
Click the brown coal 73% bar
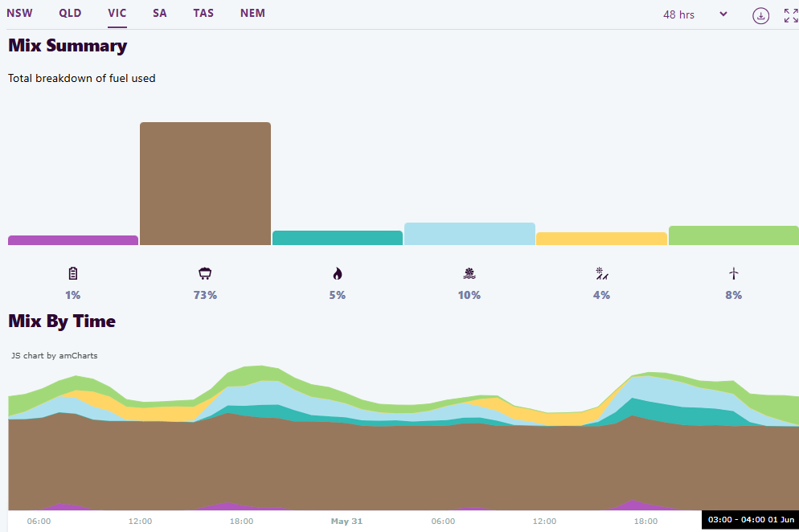205,183
